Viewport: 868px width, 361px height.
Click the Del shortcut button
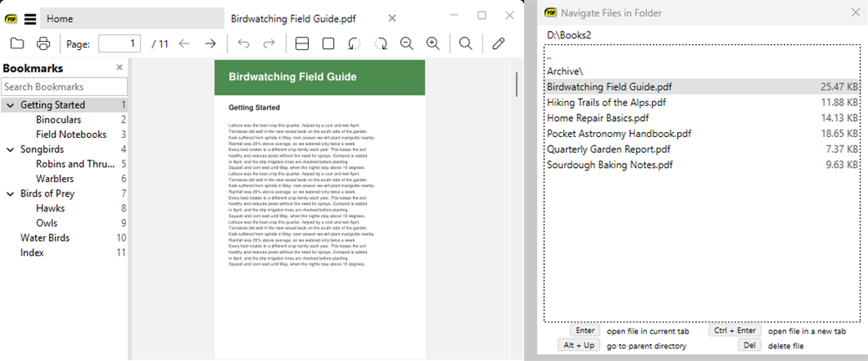click(x=749, y=345)
